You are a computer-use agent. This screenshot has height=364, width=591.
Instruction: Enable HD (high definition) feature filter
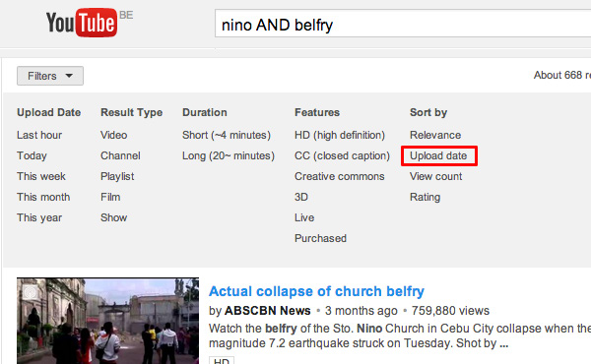click(340, 135)
